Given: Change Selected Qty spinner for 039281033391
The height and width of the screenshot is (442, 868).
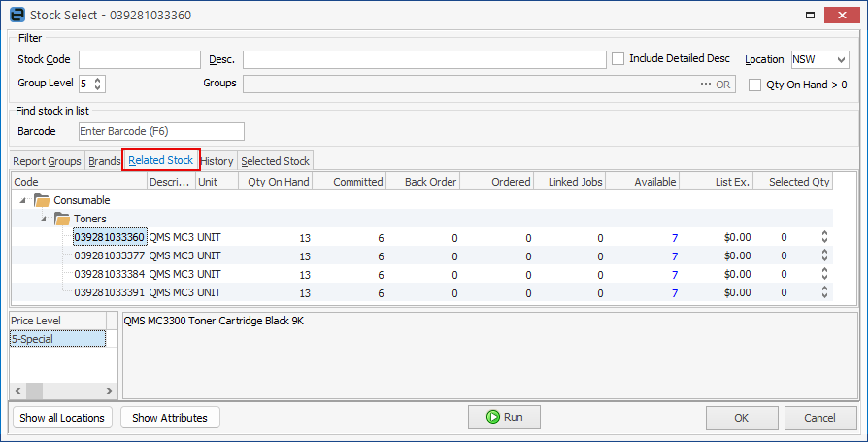Looking at the screenshot, I should click(x=824, y=292).
